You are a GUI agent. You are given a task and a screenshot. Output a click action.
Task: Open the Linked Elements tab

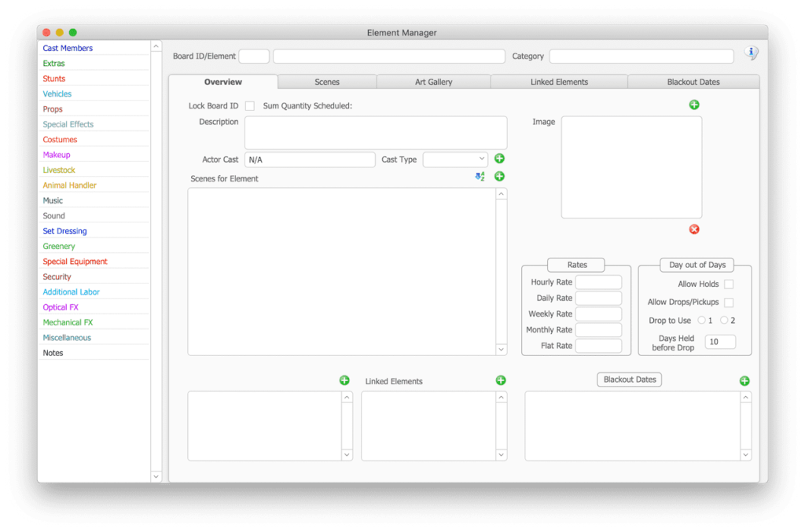[x=559, y=82]
